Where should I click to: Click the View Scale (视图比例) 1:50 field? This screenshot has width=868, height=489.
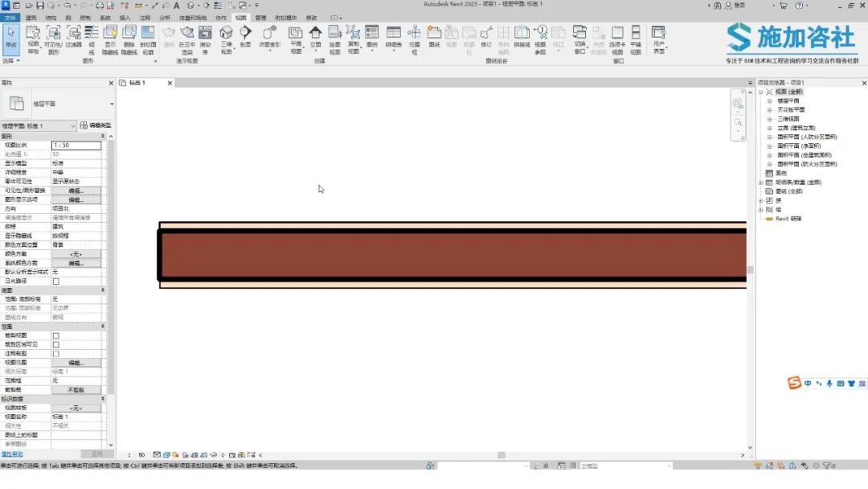(76, 146)
